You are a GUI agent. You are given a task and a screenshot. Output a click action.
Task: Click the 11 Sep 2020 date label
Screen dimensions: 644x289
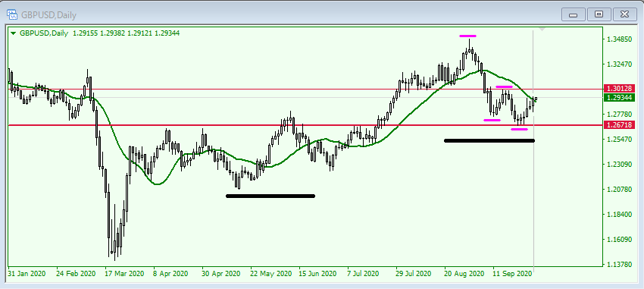click(512, 273)
